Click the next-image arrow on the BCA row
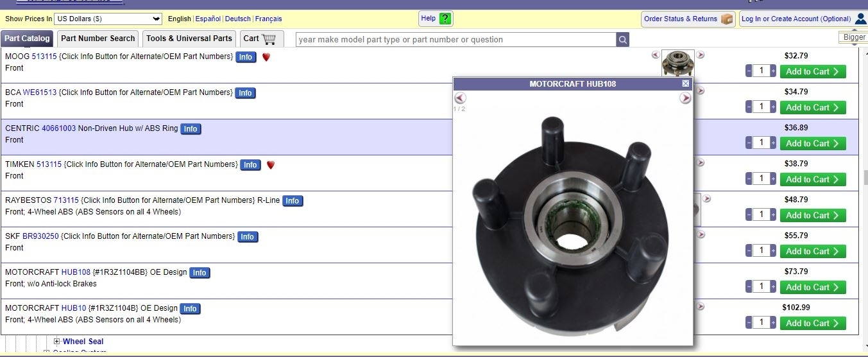 701,91
